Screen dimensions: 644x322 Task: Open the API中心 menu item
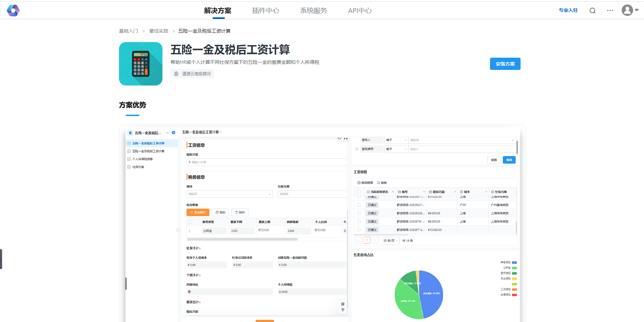360,11
